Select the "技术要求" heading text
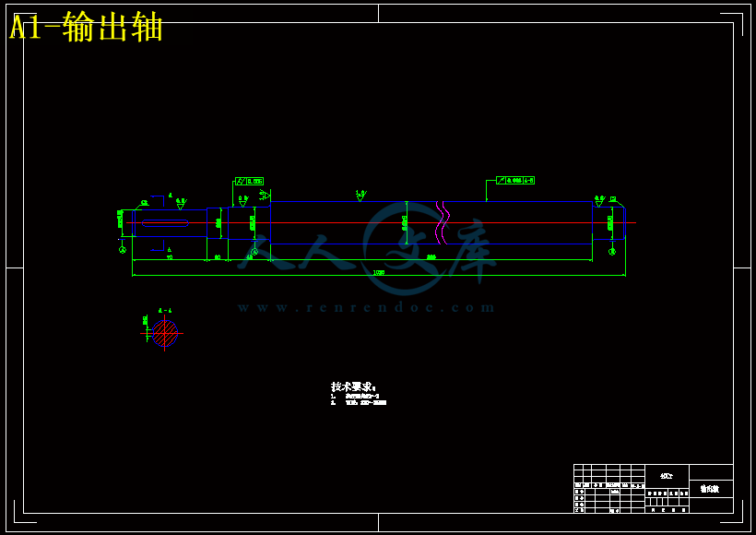This screenshot has width=756, height=535. coord(352,386)
